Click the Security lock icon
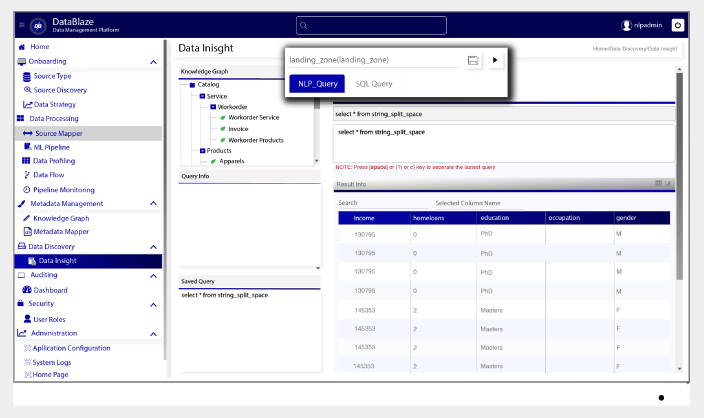The image size is (704, 418). click(x=20, y=303)
